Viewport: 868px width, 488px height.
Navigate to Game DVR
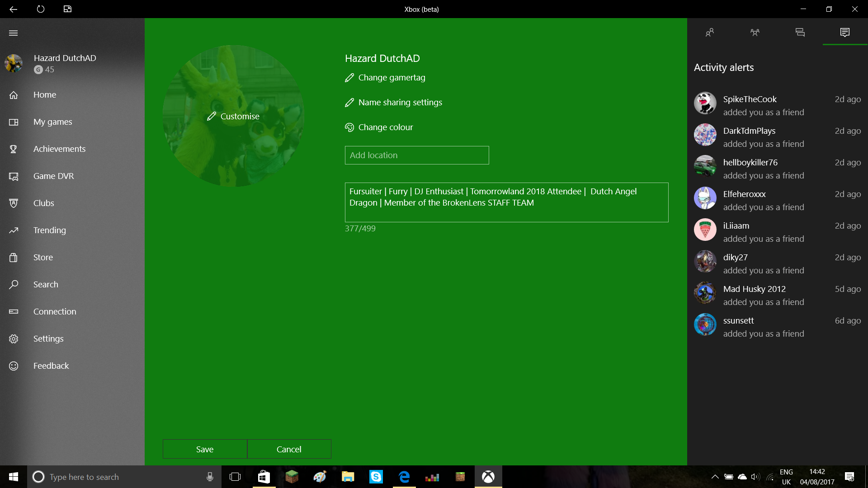pos(72,176)
